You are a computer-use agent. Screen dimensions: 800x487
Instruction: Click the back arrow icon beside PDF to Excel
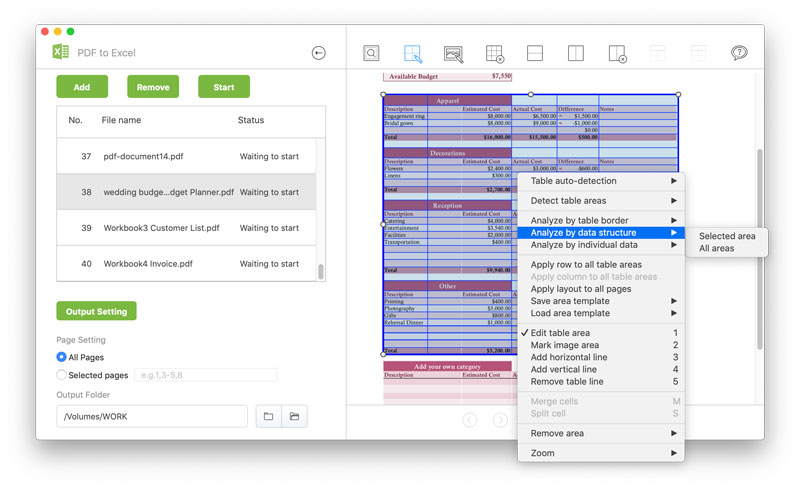click(x=318, y=53)
